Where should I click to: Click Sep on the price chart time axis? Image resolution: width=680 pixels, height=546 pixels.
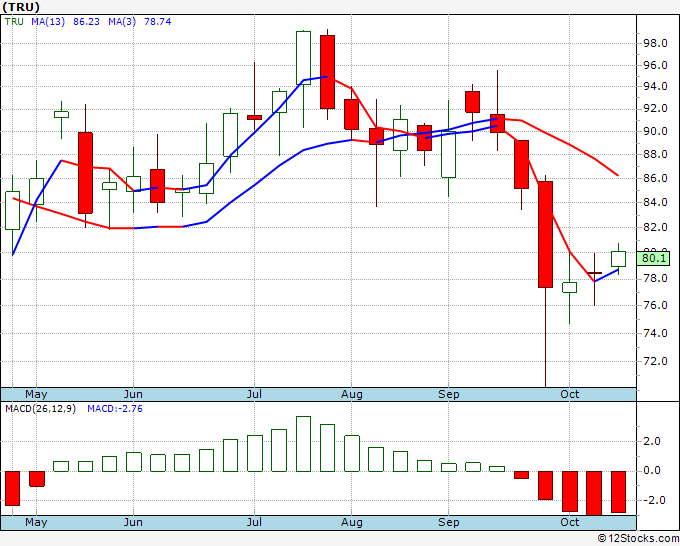(448, 394)
